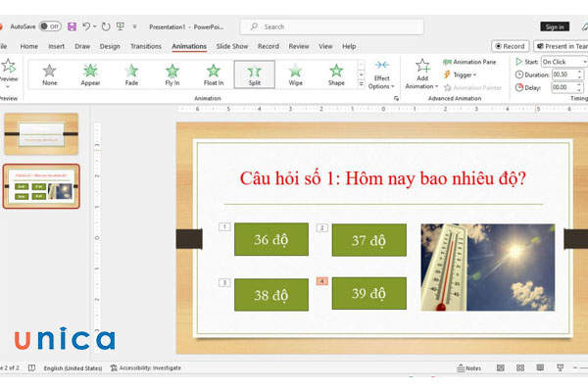The image size is (588, 392).
Task: Select the 36 độ answer box
Action: click(x=271, y=239)
